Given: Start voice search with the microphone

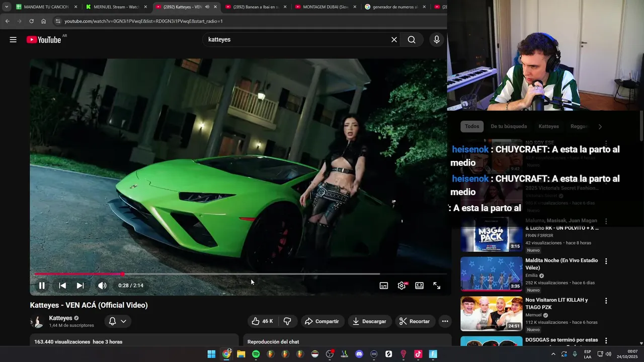Looking at the screenshot, I should (437, 40).
